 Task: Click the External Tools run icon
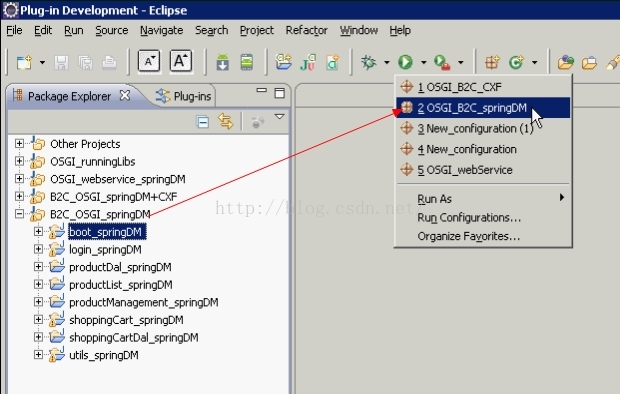pyautogui.click(x=442, y=63)
